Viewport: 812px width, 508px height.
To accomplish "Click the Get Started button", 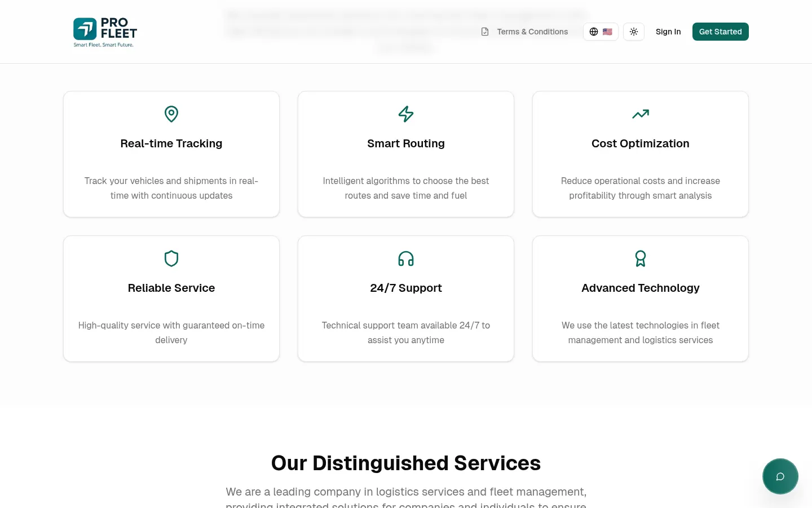I will pos(721,32).
